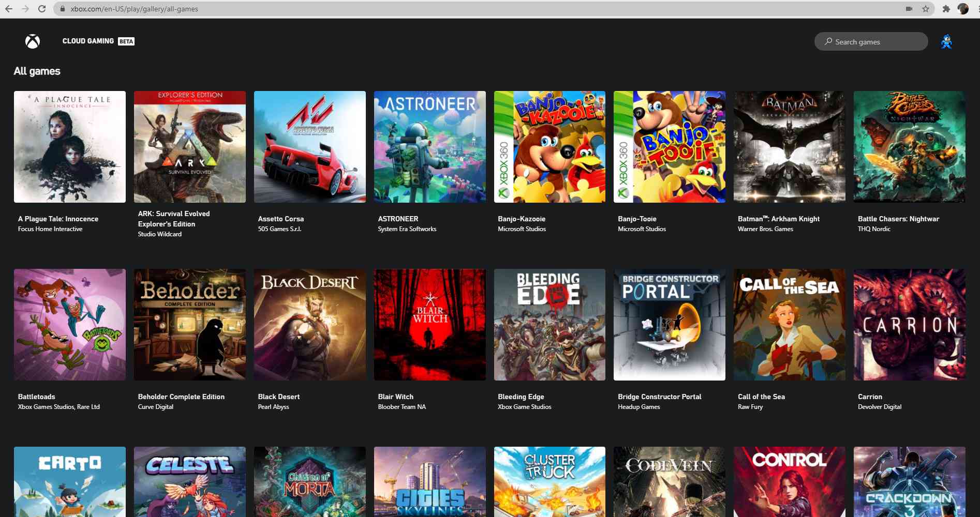The image size is (980, 517).
Task: Select the Control cover art
Action: click(790, 482)
